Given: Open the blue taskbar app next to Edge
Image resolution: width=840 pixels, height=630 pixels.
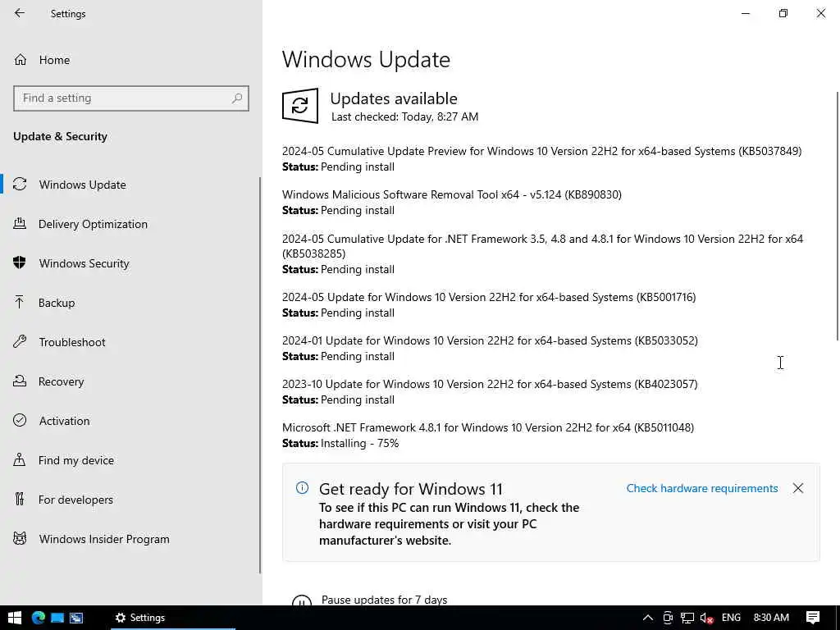Looking at the screenshot, I should point(57,618).
